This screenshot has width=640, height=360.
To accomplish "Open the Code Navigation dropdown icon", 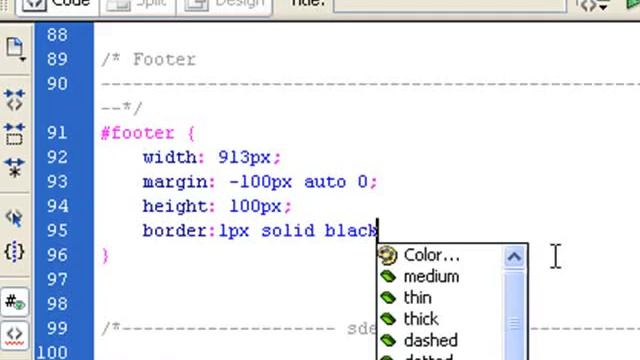I will tap(593, 5).
